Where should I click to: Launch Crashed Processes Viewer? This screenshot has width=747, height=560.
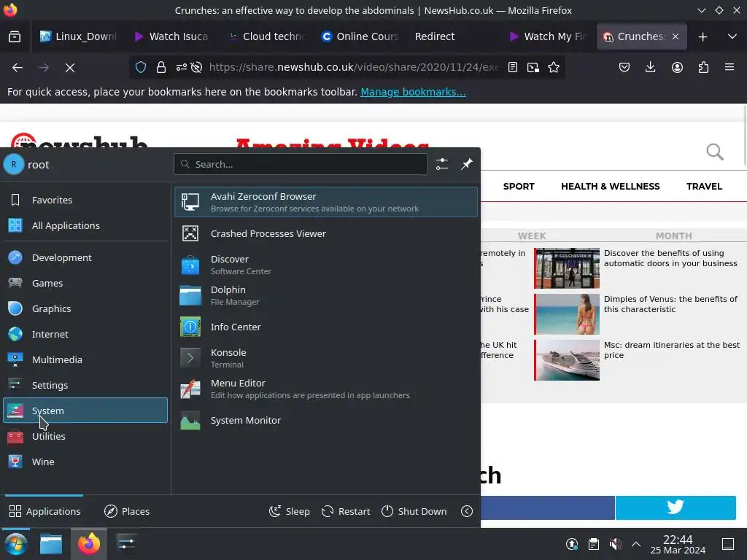(326, 233)
